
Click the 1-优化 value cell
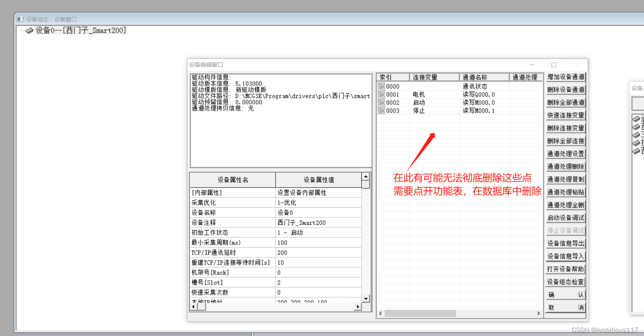click(x=319, y=203)
